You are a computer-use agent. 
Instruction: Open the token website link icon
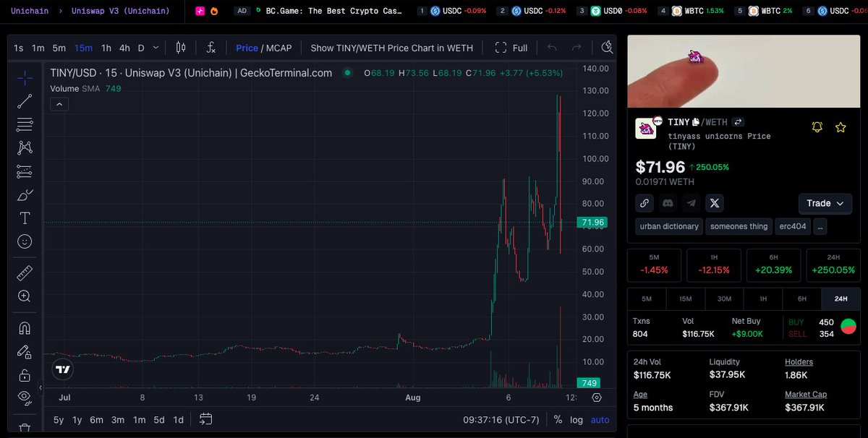point(644,203)
